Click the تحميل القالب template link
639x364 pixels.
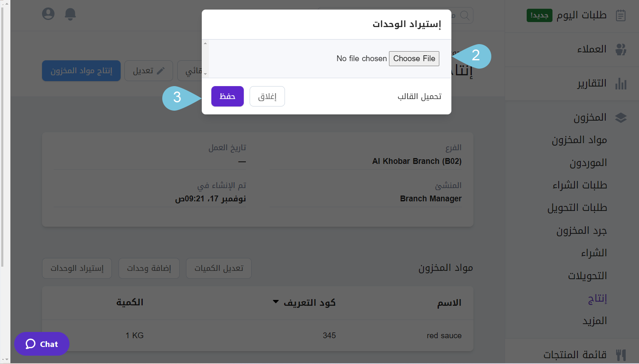pos(419,96)
